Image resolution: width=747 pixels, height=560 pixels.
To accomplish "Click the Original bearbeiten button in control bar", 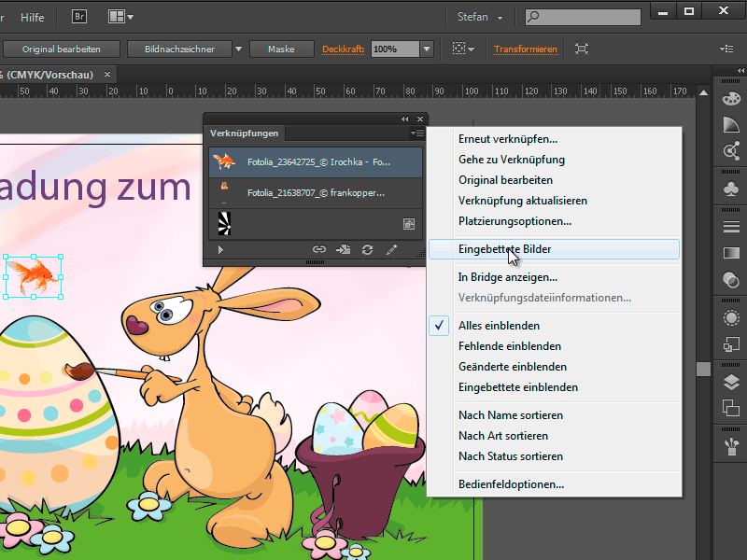I will 62,49.
